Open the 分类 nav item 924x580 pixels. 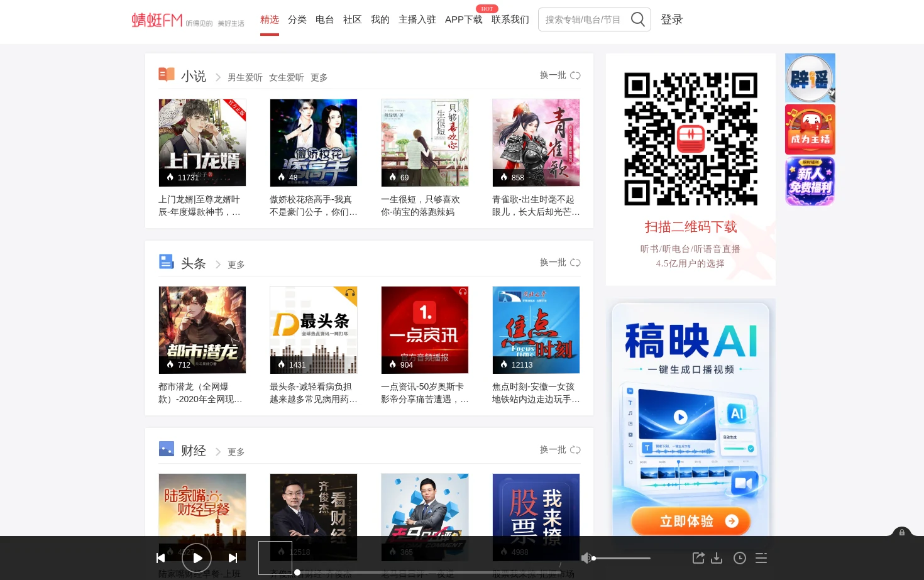pyautogui.click(x=297, y=19)
